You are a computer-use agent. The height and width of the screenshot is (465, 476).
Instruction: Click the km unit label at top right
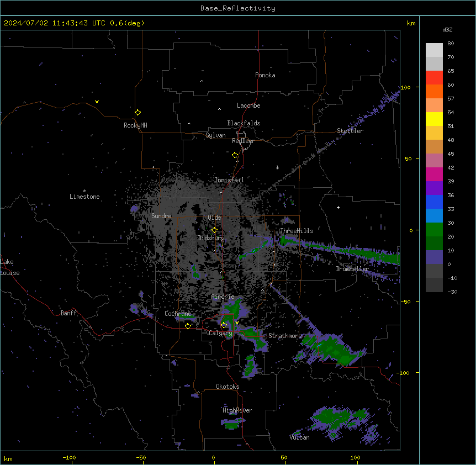(x=411, y=23)
